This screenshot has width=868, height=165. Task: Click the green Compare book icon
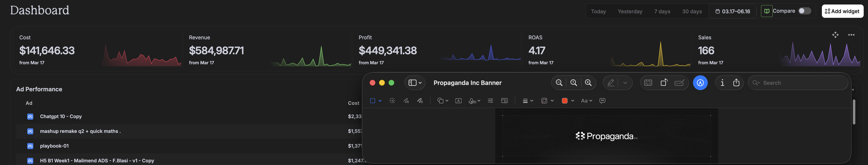[767, 11]
